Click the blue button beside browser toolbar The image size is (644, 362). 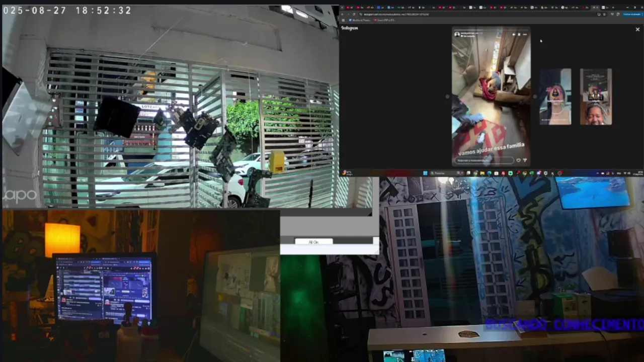click(632, 15)
